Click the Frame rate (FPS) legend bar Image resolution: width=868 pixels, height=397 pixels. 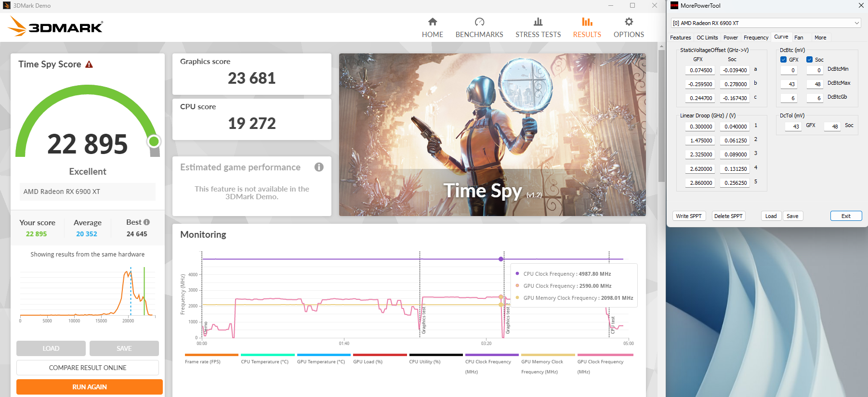211,355
